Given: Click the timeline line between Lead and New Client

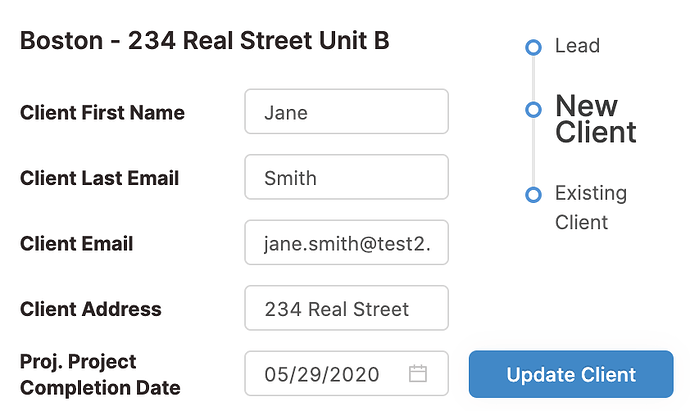Looking at the screenshot, I should (x=533, y=78).
